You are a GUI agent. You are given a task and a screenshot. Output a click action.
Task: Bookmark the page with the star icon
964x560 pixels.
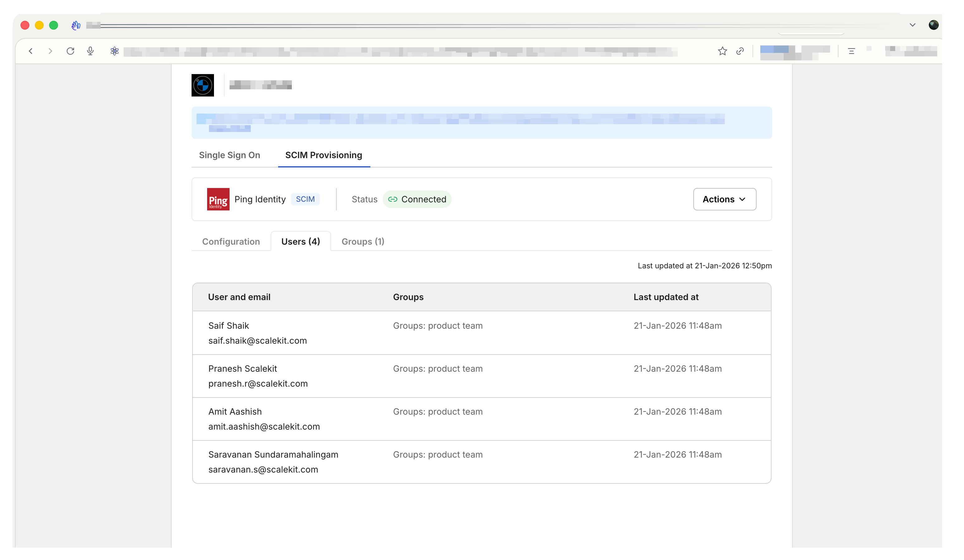tap(722, 51)
